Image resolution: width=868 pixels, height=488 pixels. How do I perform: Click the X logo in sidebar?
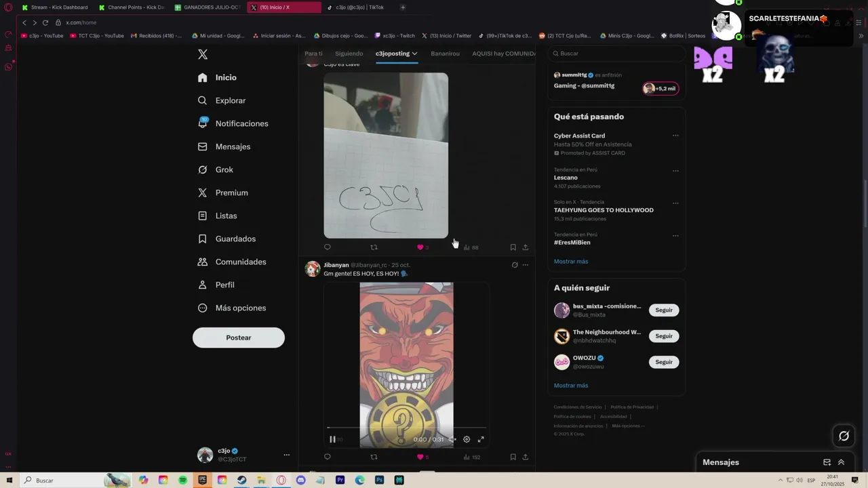(x=203, y=54)
